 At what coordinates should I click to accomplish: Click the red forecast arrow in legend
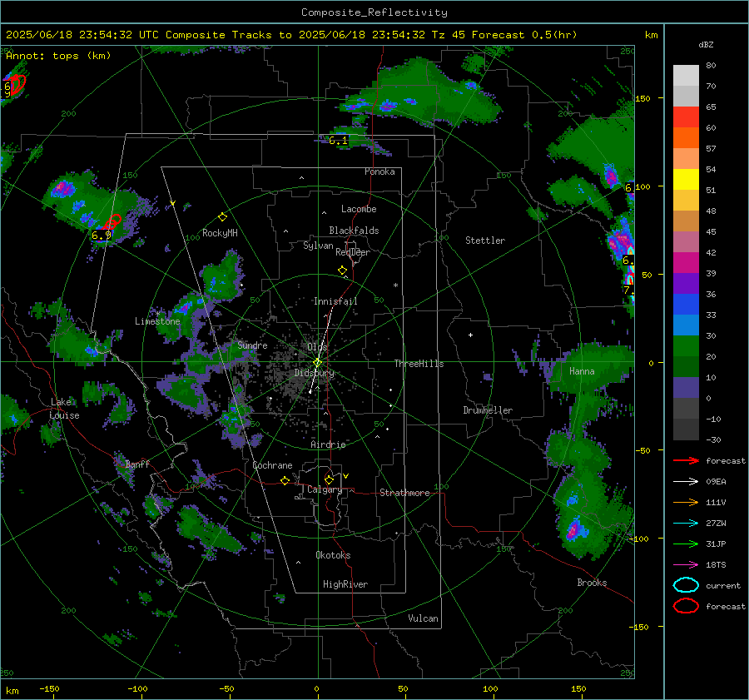686,460
